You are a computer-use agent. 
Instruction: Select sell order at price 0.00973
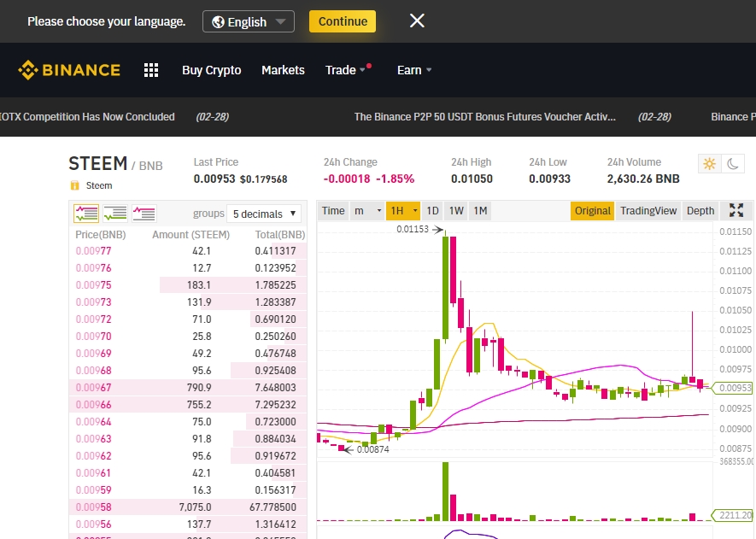(x=188, y=302)
